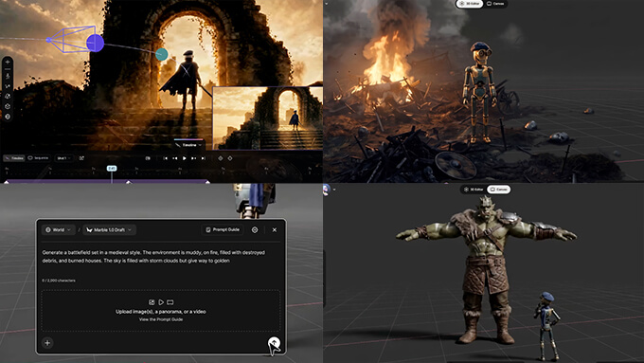
Task: Toggle the Canvas mode in orc viewport
Action: [x=498, y=190]
